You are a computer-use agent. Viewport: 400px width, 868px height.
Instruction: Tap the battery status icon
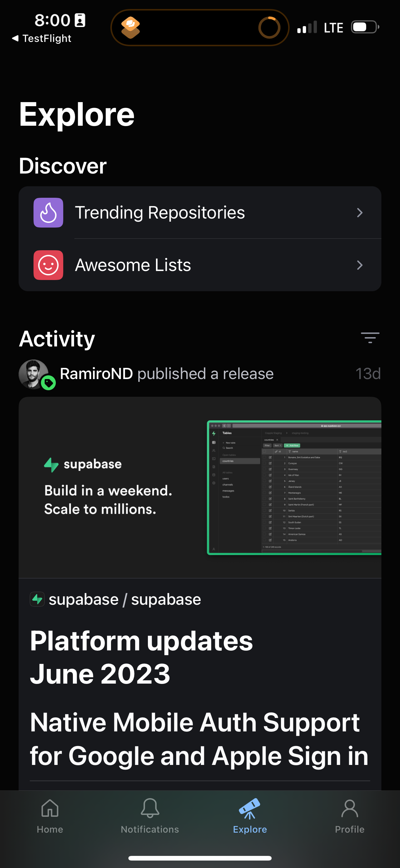(x=365, y=27)
